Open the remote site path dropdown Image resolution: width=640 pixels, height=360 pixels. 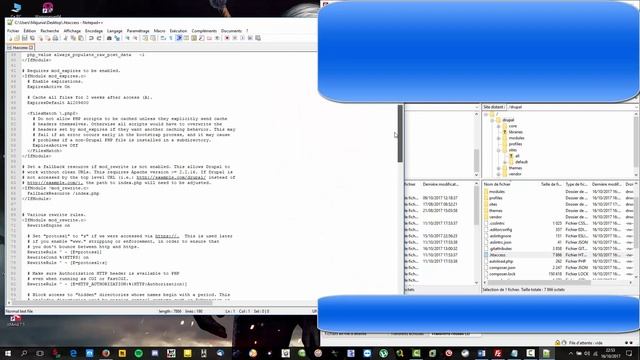(637, 107)
